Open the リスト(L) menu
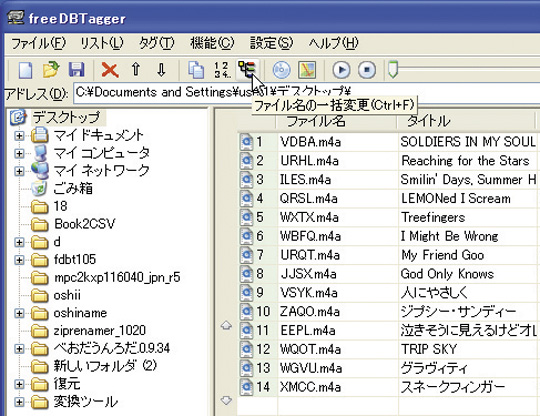This screenshot has width=540, height=416. 102,44
